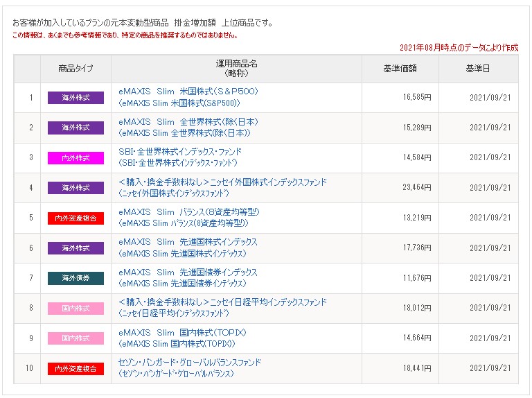Image resolution: width=532 pixels, height=398 pixels.
Task: Click 海外株式 badge in row 6
Action: (x=76, y=248)
